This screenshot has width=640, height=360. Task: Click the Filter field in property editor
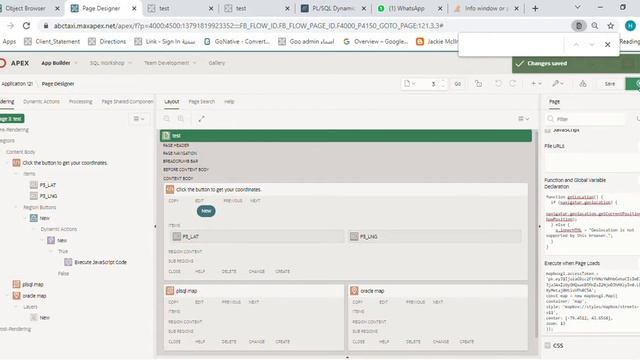point(586,119)
